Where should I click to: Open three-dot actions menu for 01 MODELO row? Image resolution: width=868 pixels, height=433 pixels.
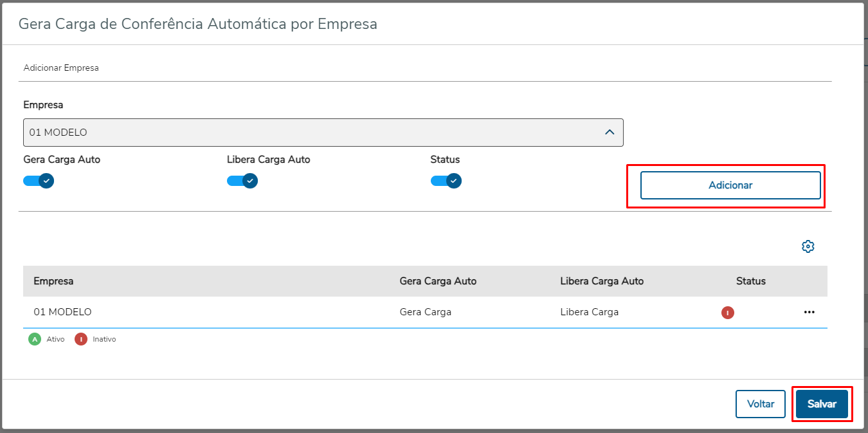[809, 312]
